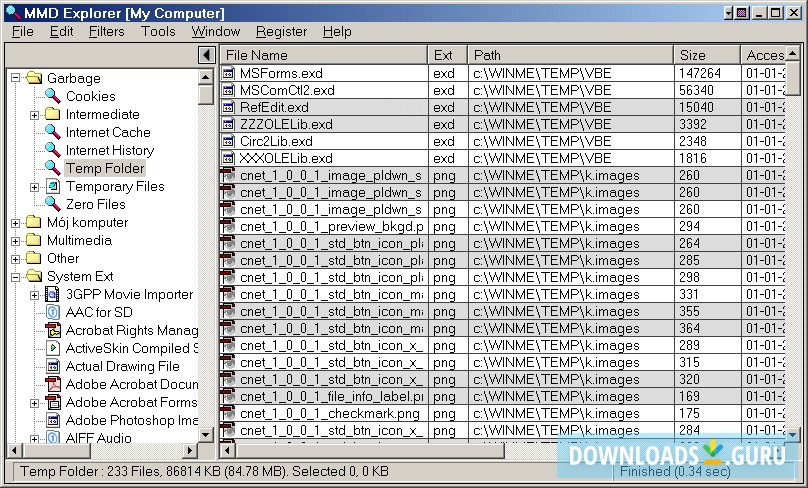The image size is (808, 488).
Task: Expand the Temporary Files tree node
Action: tap(34, 187)
